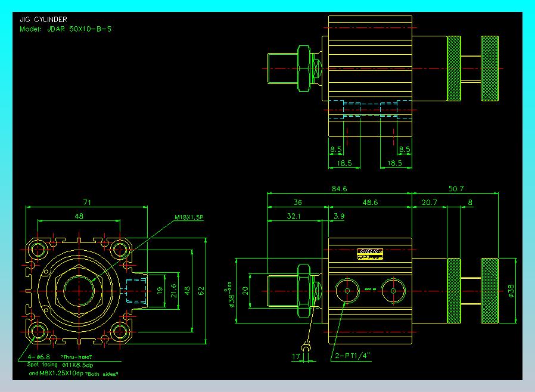
Task: Click the 2-PT1/4" port callout
Action: point(353,356)
